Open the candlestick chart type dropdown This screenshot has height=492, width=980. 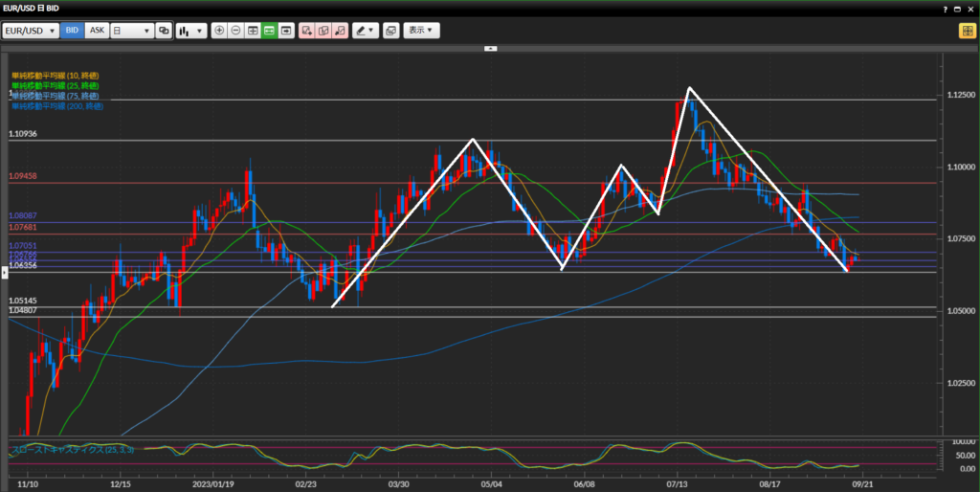click(191, 31)
